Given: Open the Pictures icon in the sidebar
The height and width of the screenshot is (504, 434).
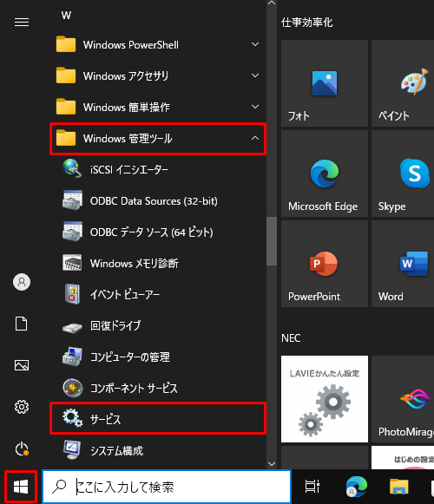Looking at the screenshot, I should pyautogui.click(x=22, y=365).
